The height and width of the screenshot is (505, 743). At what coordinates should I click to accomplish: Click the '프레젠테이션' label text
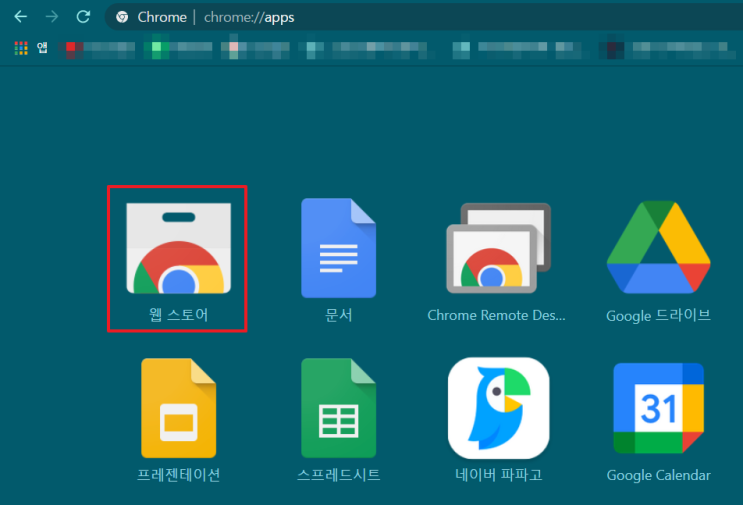pos(179,475)
